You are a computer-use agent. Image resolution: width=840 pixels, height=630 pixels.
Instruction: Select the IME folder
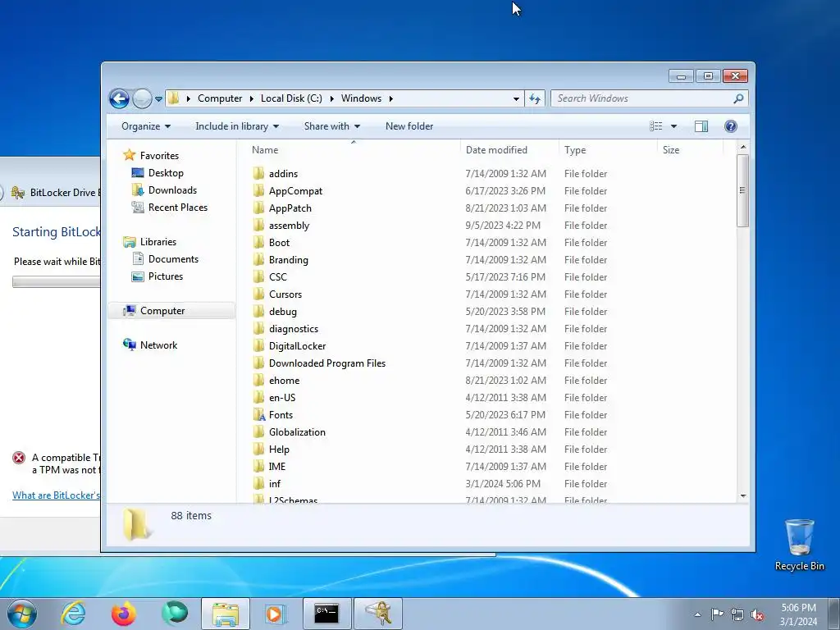tap(277, 467)
